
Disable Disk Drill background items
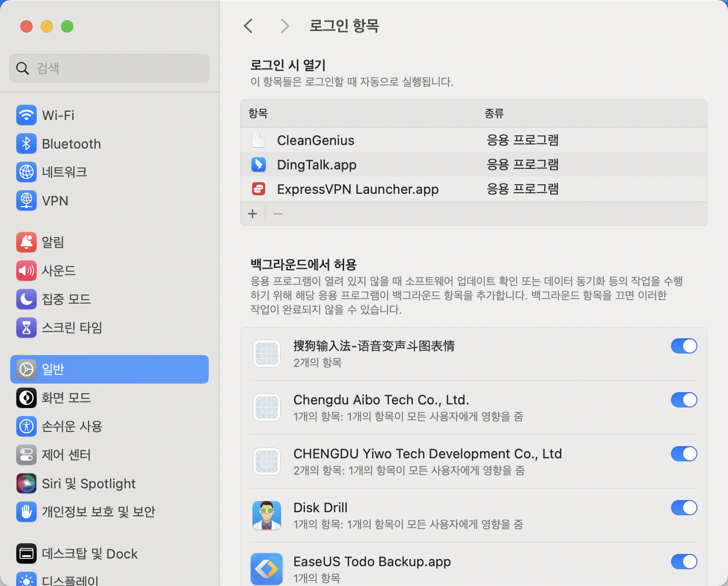tap(684, 508)
